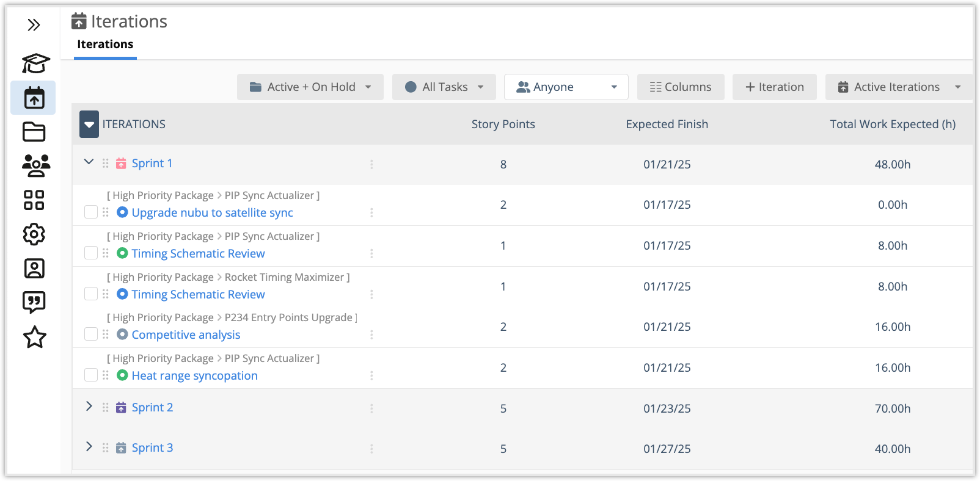The height and width of the screenshot is (481, 980).
Task: Open the Active Iterations menu
Action: coord(898,87)
